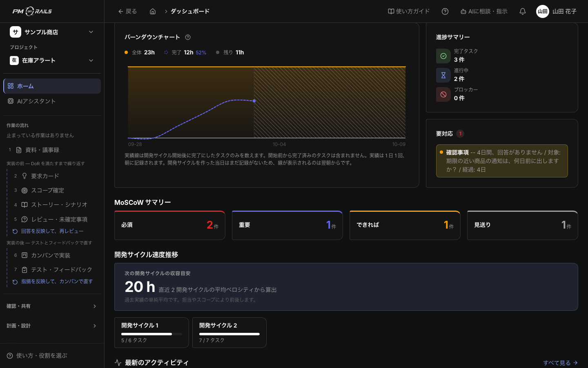Open the できれば MoSCoW card

click(405, 225)
